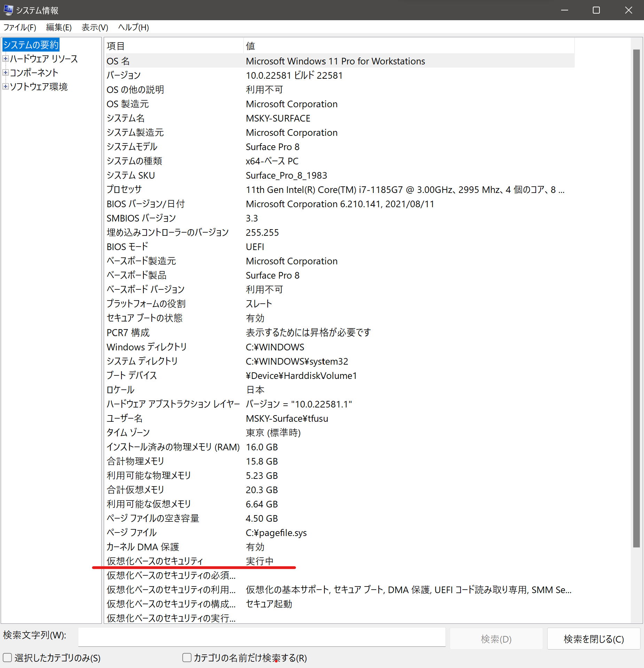Expand the ソフトウェア環境 node
The width and height of the screenshot is (644, 668).
[x=6, y=87]
